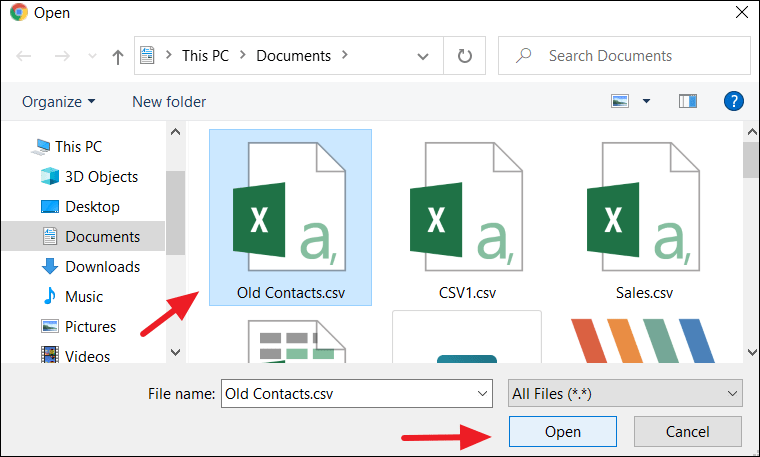This screenshot has width=760, height=457.
Task: Refresh the Documents folder view
Action: (464, 56)
